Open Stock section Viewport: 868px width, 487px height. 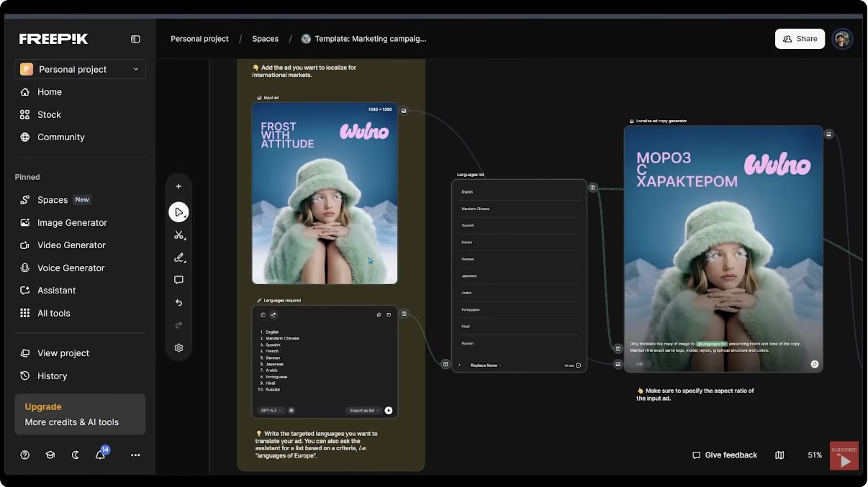pos(49,114)
